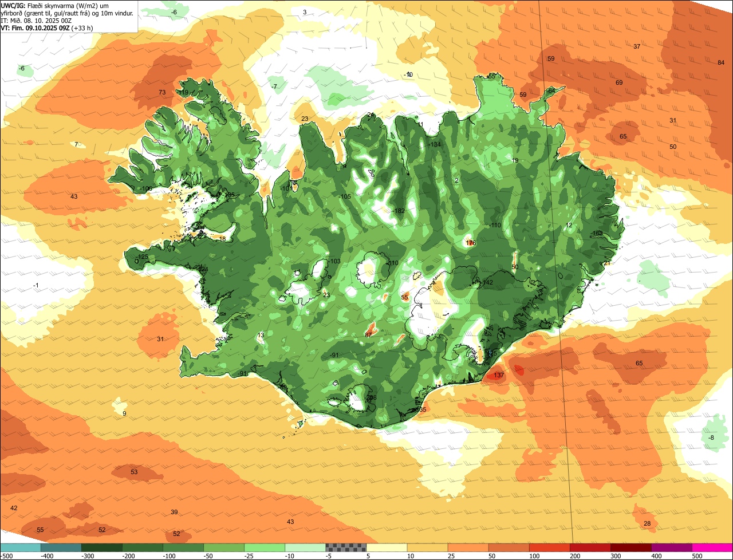
Task: Click the value -8 on the map
Action: coord(711,438)
